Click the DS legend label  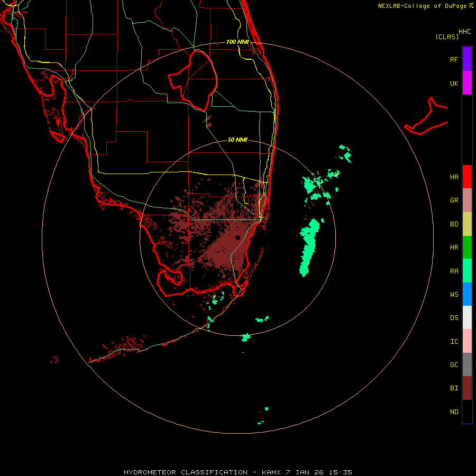[454, 317]
